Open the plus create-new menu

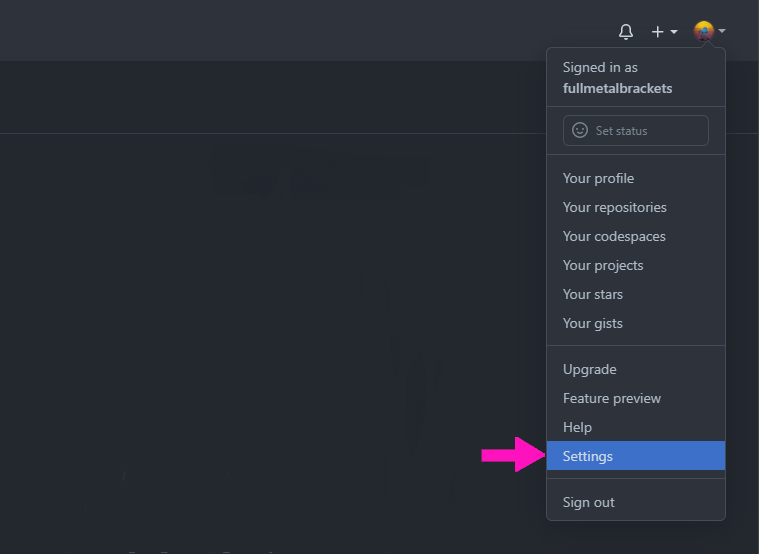pos(664,32)
